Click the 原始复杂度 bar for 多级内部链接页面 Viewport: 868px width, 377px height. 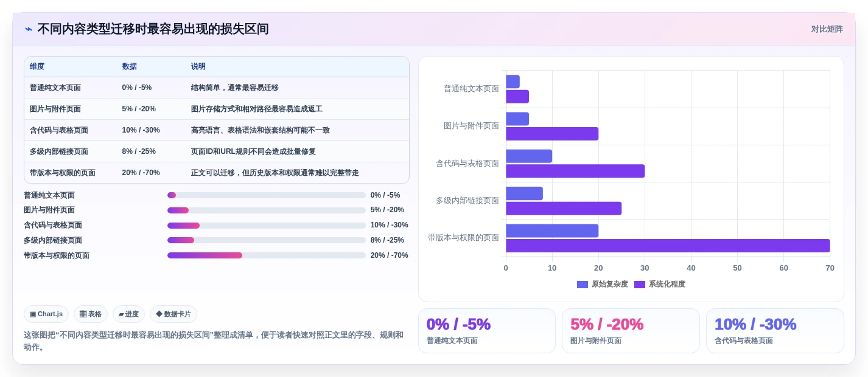[524, 193]
